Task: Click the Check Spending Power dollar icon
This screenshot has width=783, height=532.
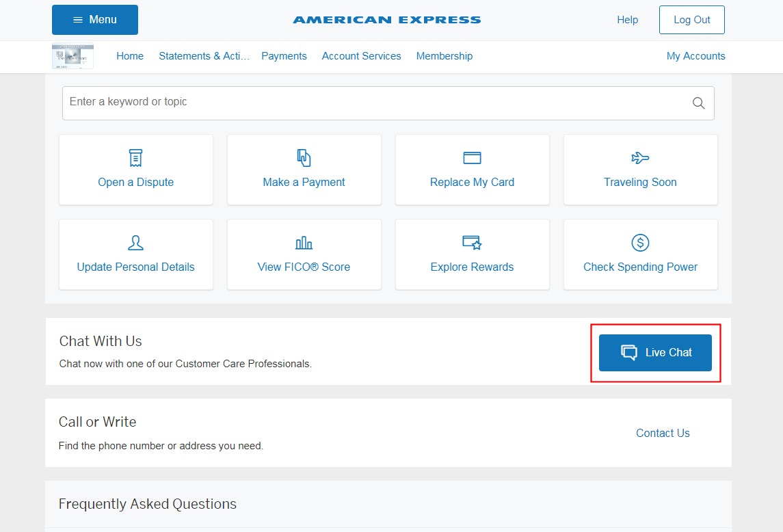Action: [640, 243]
